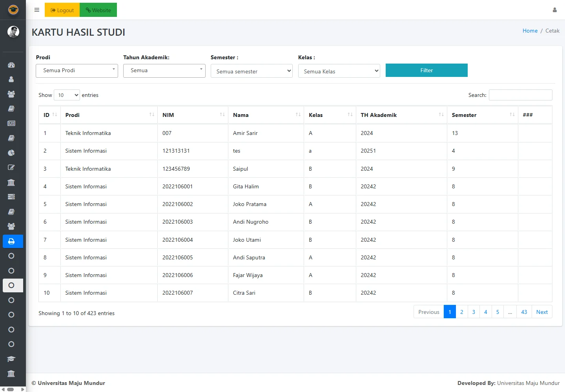Click the server icon in sidebar

[x=11, y=197]
